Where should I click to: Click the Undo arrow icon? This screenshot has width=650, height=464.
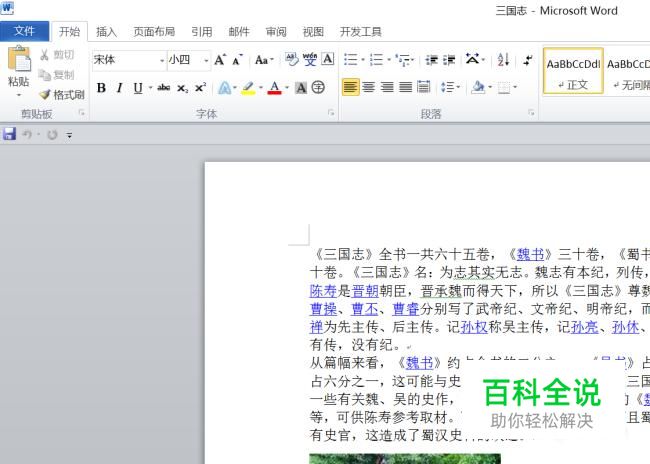[x=27, y=134]
